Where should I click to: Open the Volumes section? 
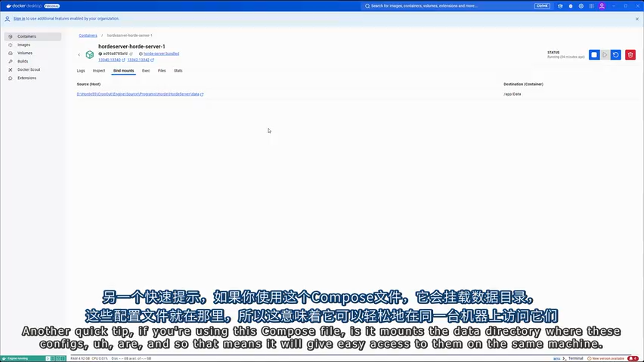tap(25, 53)
